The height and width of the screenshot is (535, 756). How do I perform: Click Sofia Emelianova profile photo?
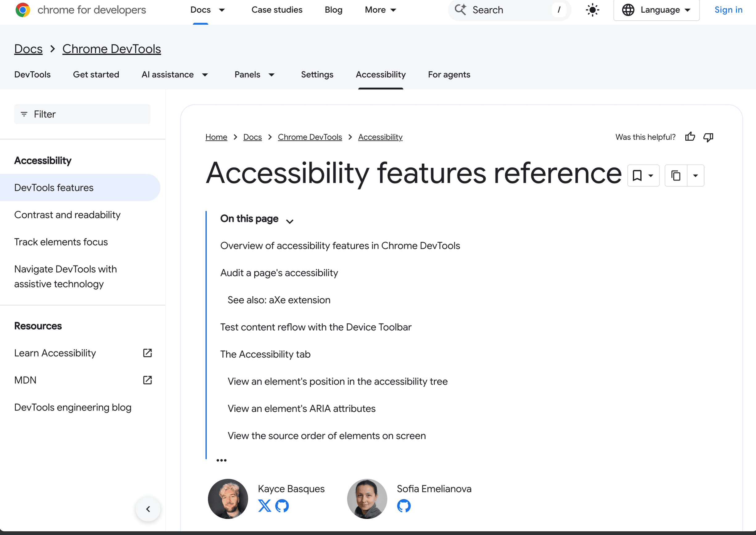click(x=367, y=499)
